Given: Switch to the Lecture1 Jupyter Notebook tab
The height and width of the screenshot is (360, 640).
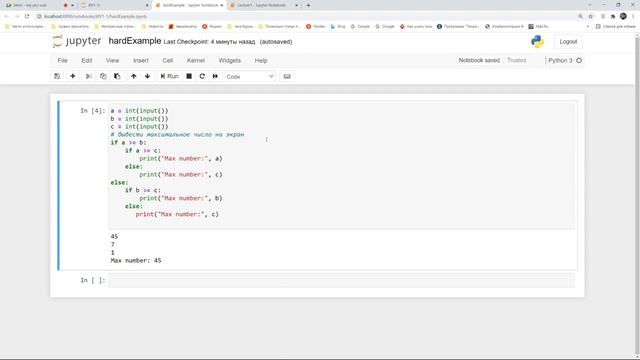Looking at the screenshot, I should pos(264,5).
